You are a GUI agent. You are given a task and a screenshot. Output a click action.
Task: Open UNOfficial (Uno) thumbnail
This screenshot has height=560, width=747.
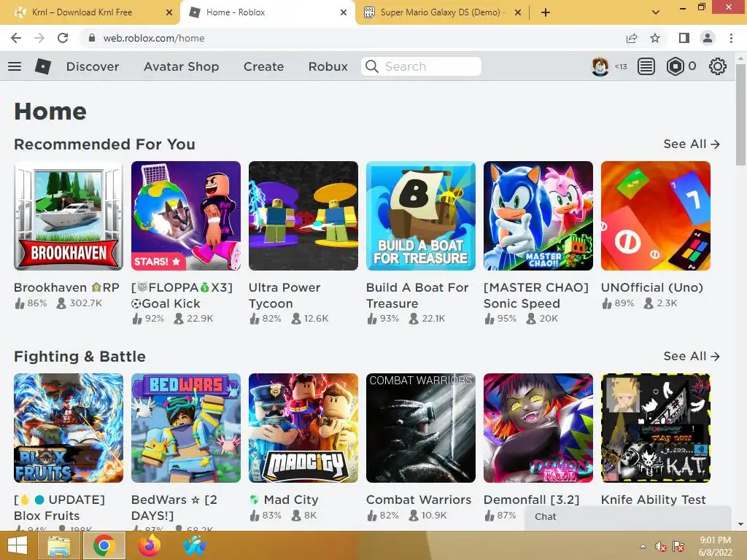(x=656, y=216)
